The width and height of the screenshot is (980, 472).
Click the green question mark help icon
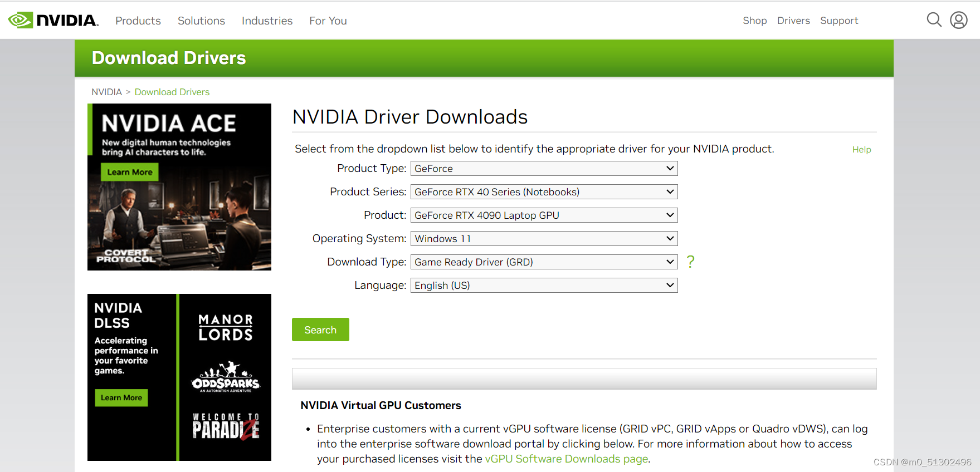click(x=691, y=262)
